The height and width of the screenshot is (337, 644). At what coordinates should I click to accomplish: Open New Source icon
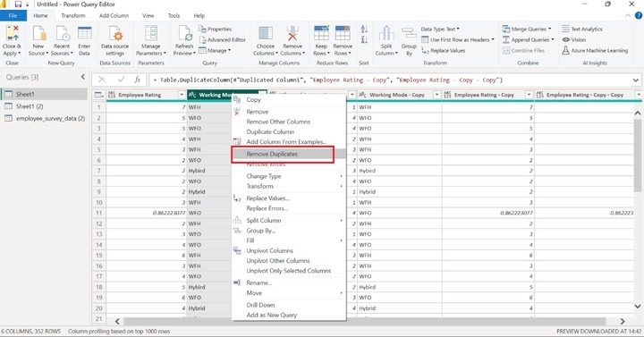pos(38,33)
